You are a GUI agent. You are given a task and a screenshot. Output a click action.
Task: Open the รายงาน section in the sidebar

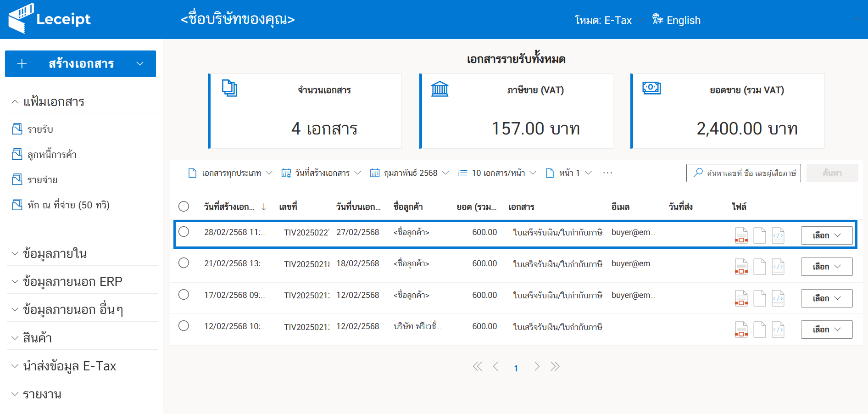(42, 393)
